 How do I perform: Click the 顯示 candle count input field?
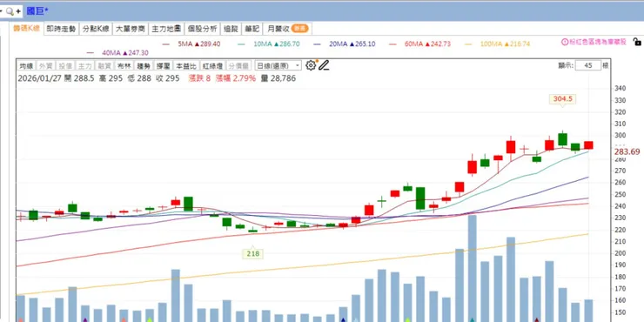point(588,65)
